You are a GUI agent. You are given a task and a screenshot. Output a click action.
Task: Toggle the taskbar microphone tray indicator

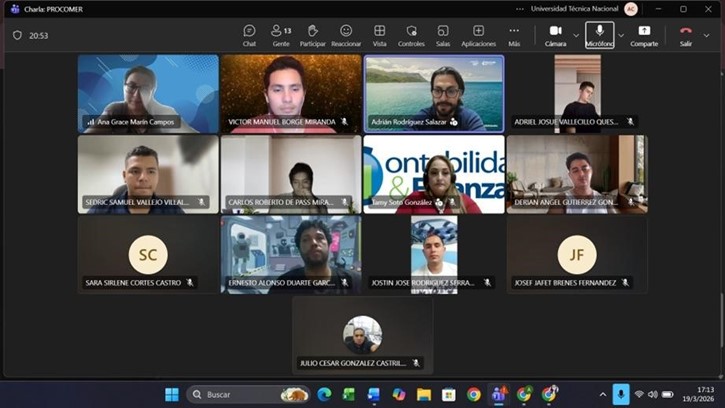[620, 394]
